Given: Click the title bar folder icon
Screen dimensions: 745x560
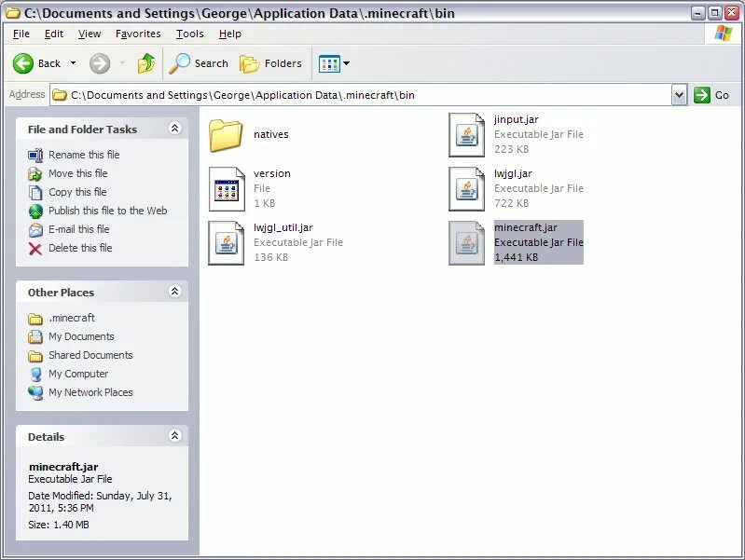Looking at the screenshot, I should (13, 13).
